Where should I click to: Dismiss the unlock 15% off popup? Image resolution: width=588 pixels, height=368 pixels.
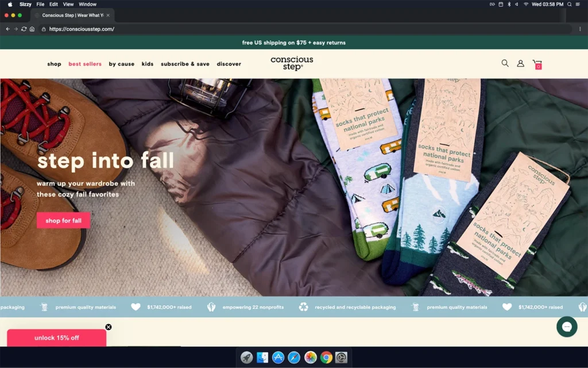coord(109,327)
